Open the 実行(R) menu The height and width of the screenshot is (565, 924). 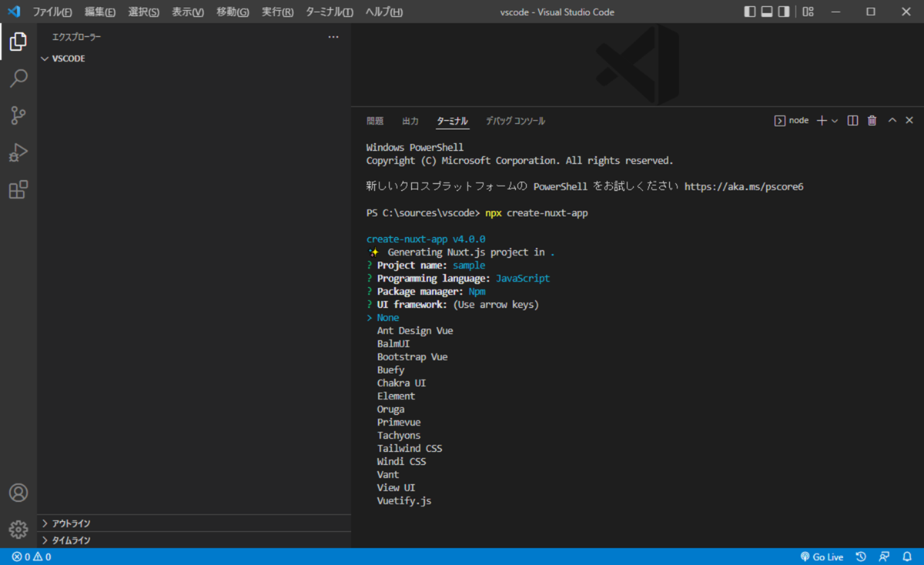click(277, 12)
